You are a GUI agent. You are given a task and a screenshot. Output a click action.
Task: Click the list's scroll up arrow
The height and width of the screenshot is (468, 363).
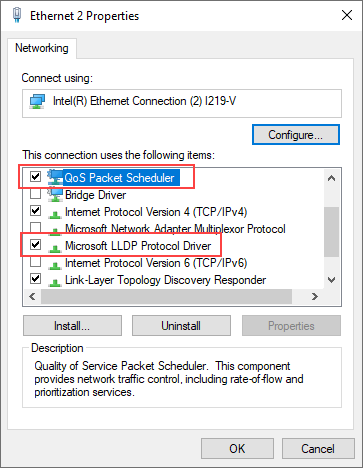[331, 178]
